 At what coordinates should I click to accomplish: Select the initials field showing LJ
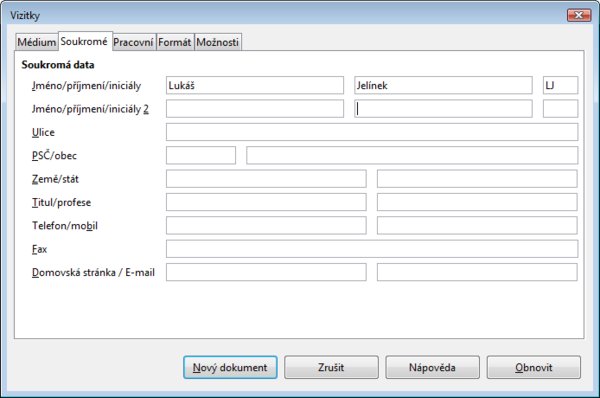[x=560, y=85]
